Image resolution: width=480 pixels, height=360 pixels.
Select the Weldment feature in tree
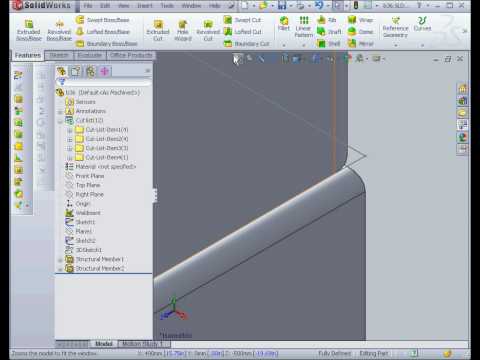click(x=83, y=213)
